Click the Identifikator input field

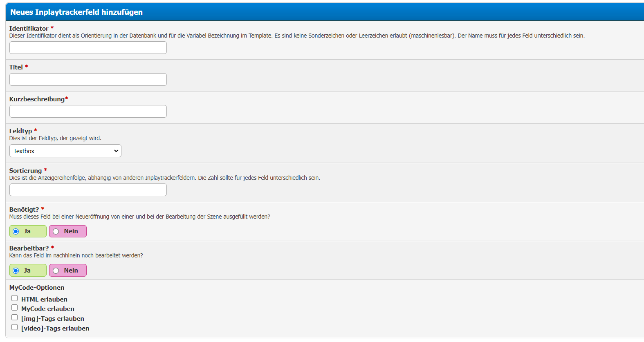click(x=88, y=48)
